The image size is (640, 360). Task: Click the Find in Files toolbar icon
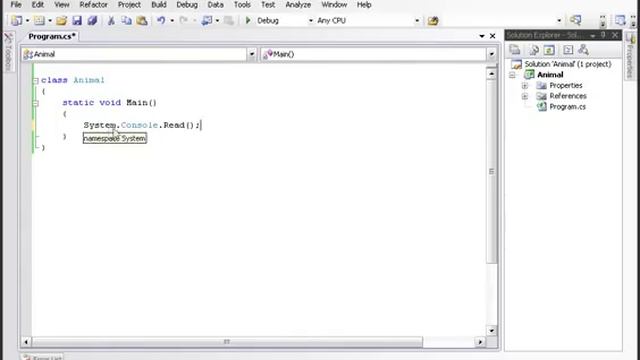tap(433, 20)
